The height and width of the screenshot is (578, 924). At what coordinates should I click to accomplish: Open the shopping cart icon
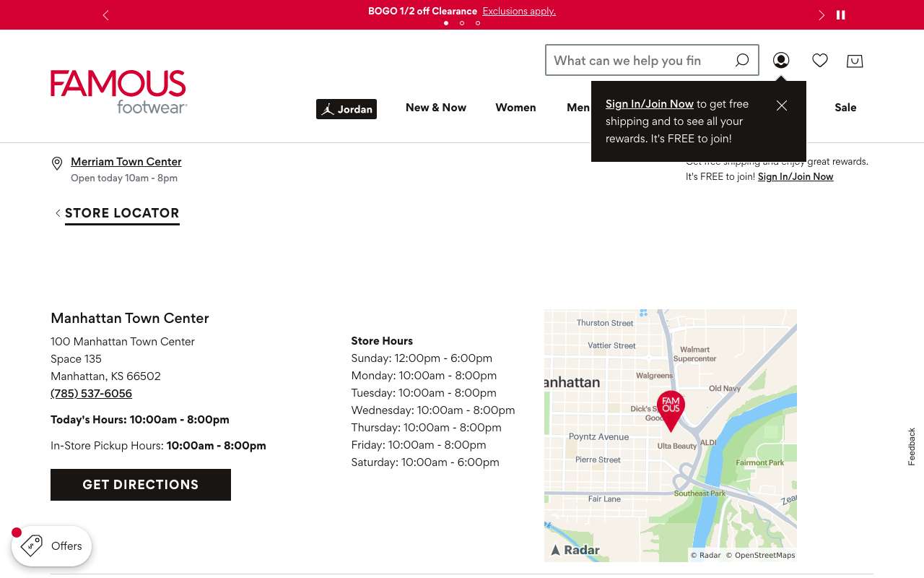coord(855,61)
